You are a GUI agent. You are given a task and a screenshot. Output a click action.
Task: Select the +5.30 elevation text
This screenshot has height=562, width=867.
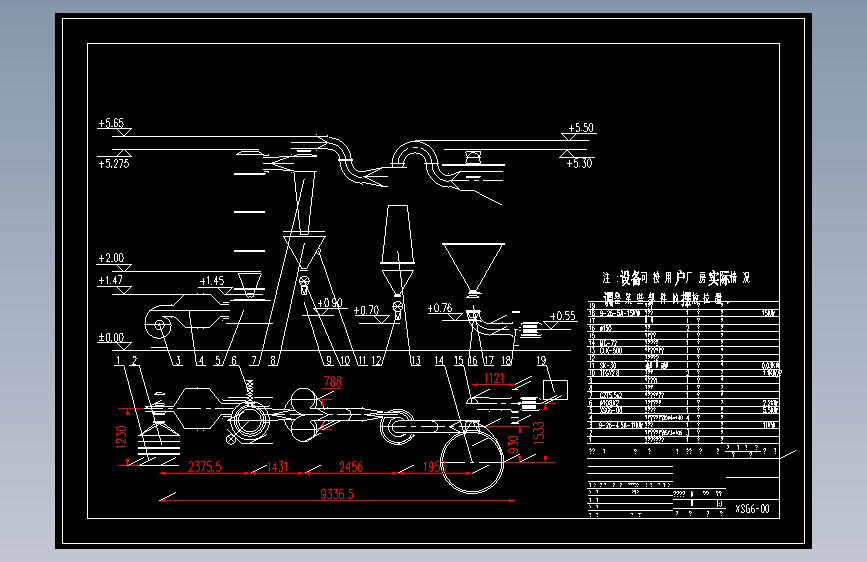click(x=579, y=164)
